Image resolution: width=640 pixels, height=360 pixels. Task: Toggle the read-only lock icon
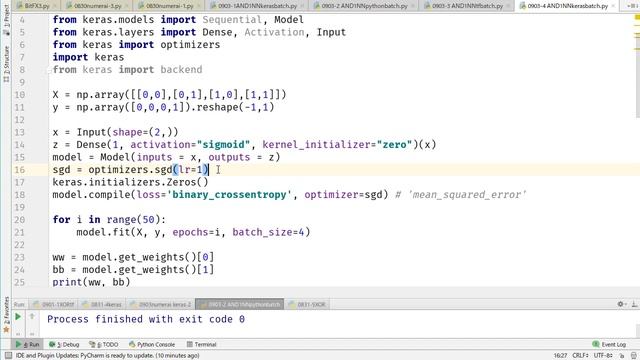click(x=622, y=356)
